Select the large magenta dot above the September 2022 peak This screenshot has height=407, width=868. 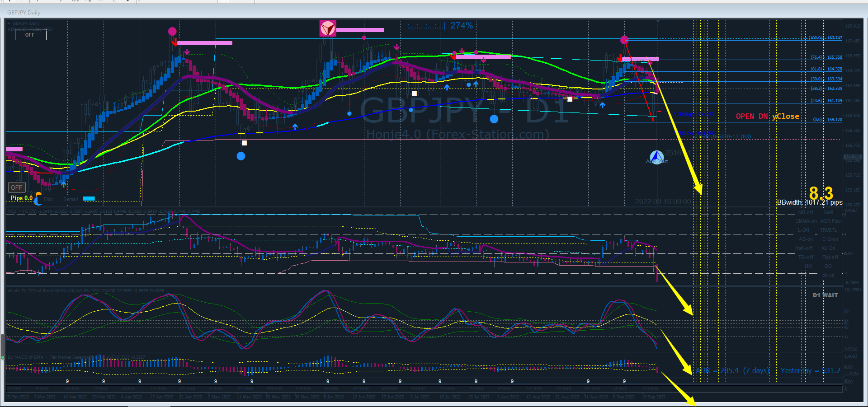coord(624,40)
